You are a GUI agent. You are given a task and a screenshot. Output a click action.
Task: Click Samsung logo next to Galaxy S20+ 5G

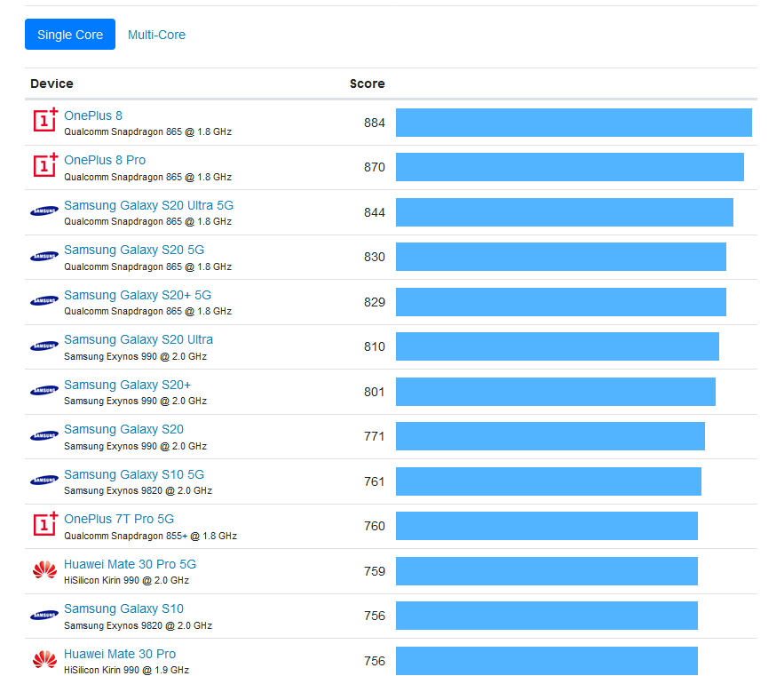[x=44, y=301]
